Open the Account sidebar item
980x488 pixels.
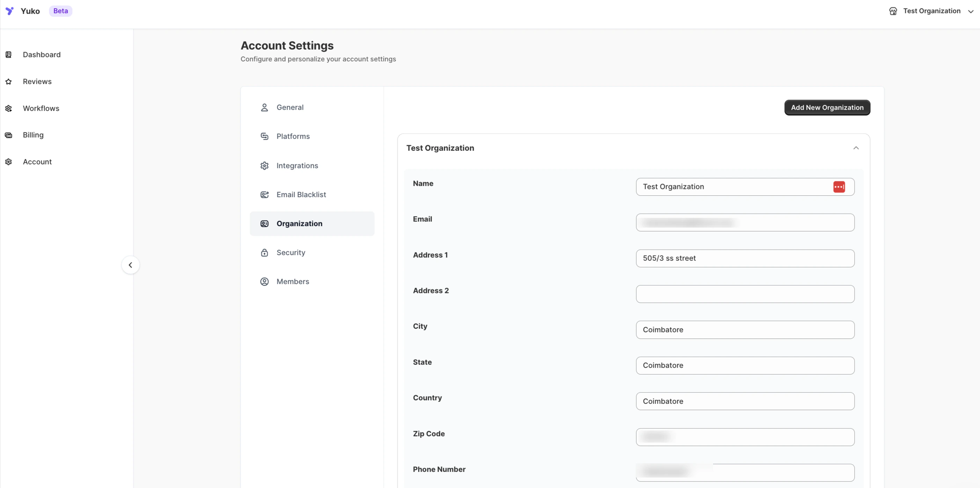coord(37,162)
